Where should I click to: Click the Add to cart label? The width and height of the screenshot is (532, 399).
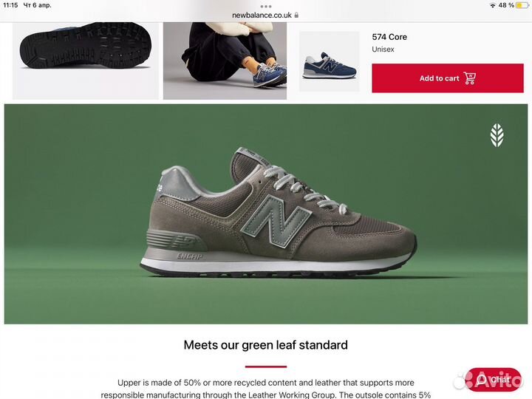coord(439,78)
